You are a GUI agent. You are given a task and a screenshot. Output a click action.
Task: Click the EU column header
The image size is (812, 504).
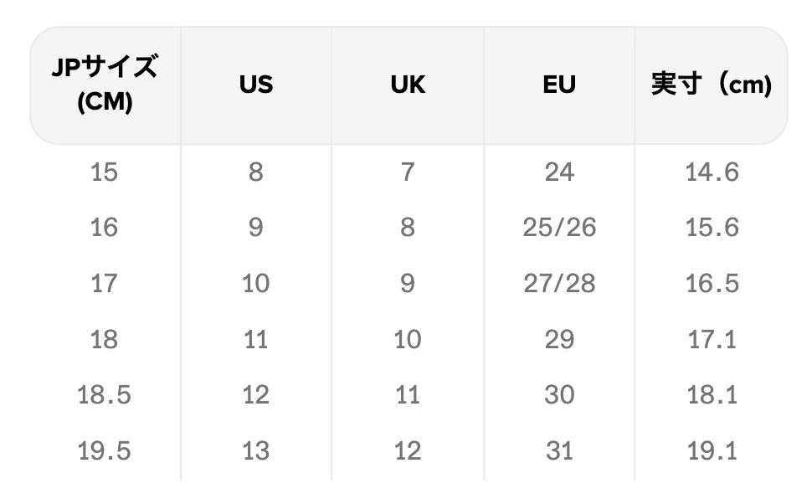(x=559, y=85)
